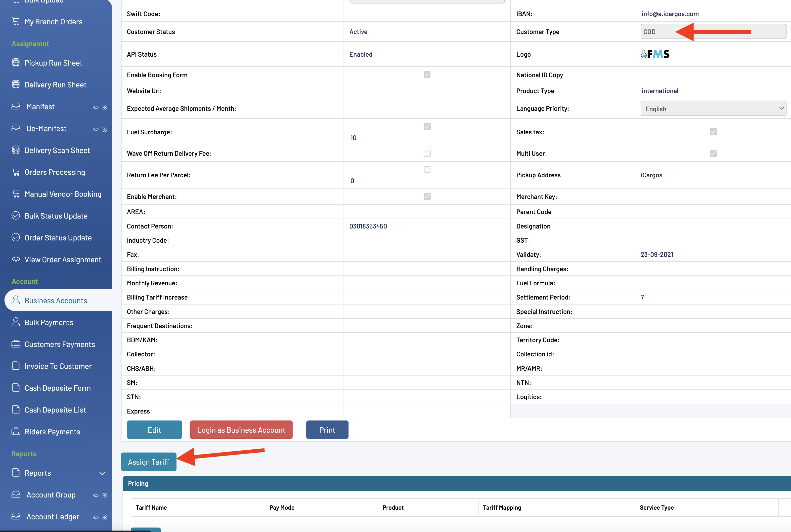The width and height of the screenshot is (791, 532).
Task: Click the Delivery Run Sheet bus icon
Action: (x=16, y=84)
